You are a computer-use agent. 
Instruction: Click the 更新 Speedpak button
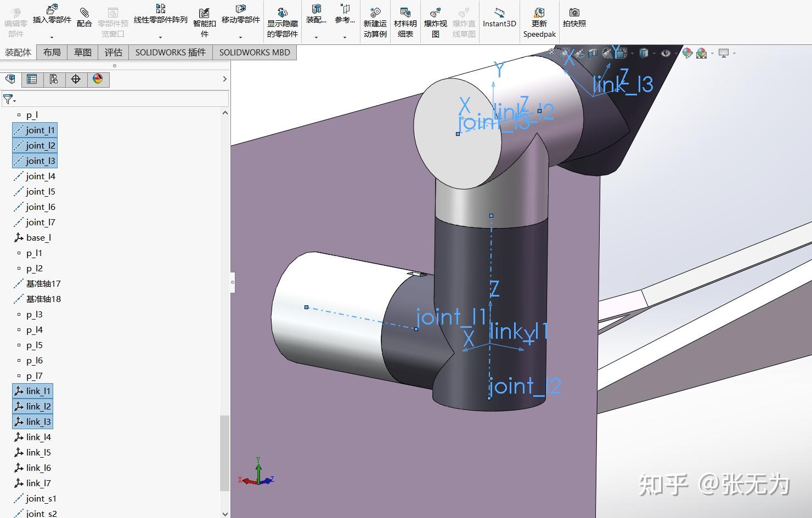(x=539, y=22)
